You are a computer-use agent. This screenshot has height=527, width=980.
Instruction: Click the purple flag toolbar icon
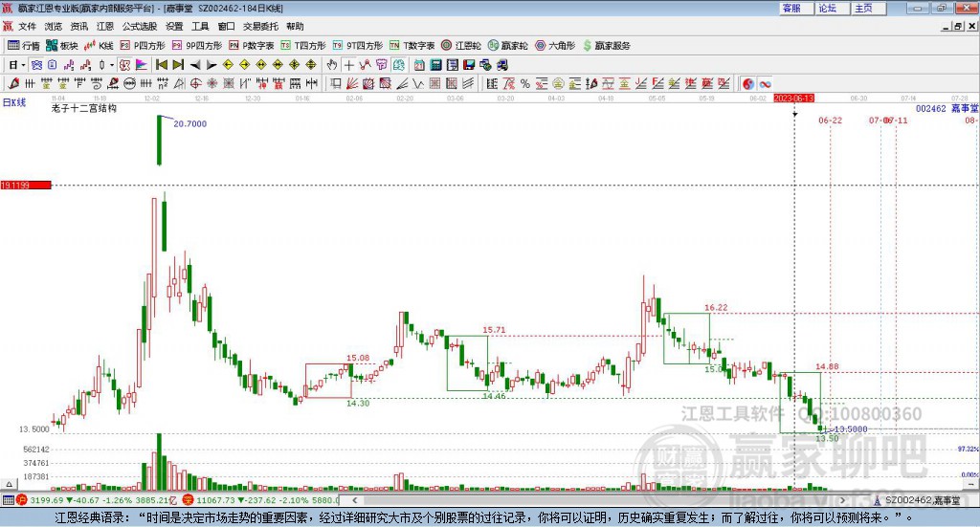(142, 65)
